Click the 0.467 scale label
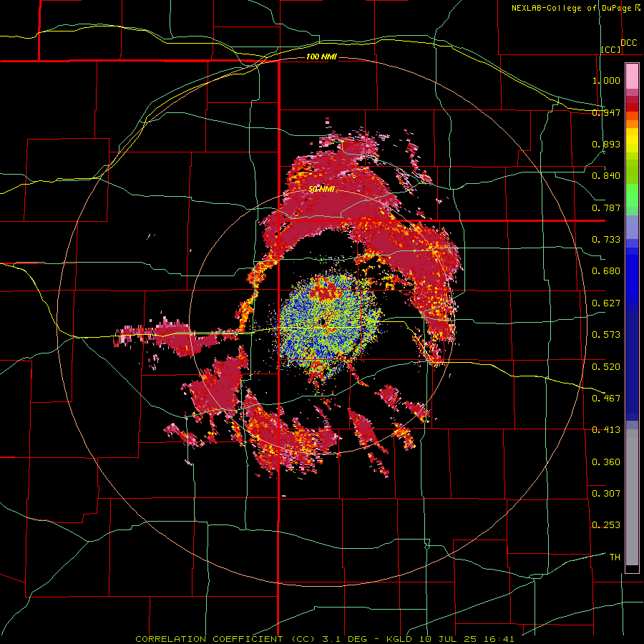644x644 pixels. point(606,398)
